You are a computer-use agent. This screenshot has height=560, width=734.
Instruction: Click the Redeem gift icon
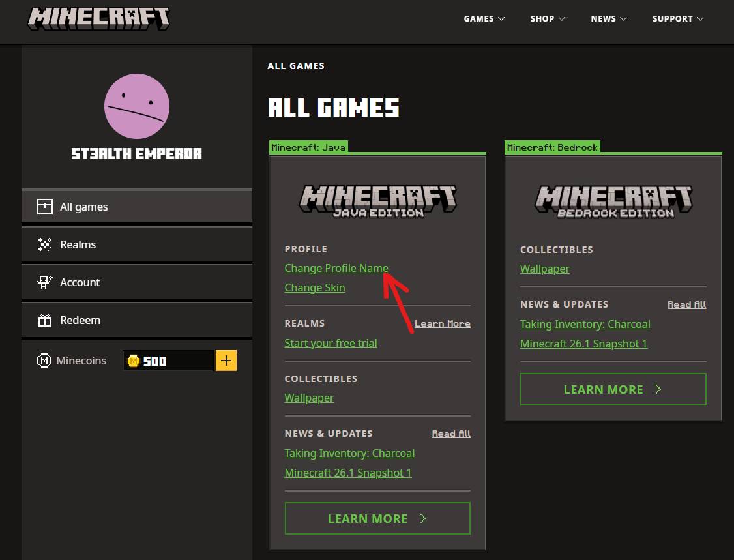click(x=44, y=320)
